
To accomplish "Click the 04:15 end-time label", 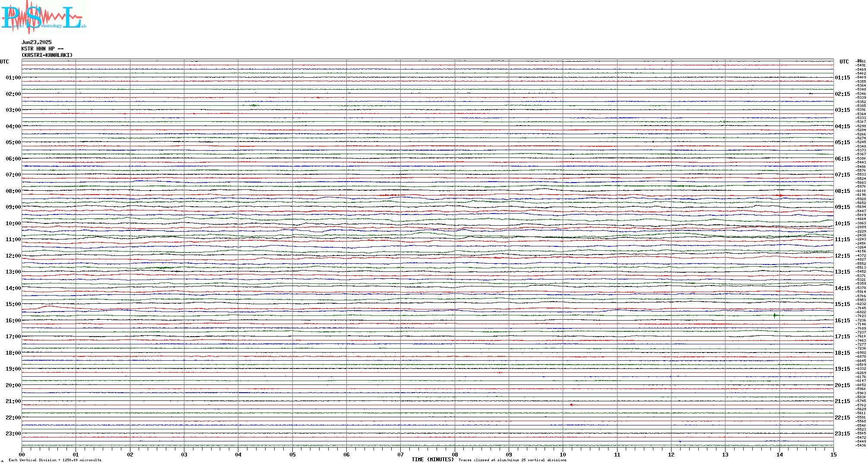I will (843, 126).
